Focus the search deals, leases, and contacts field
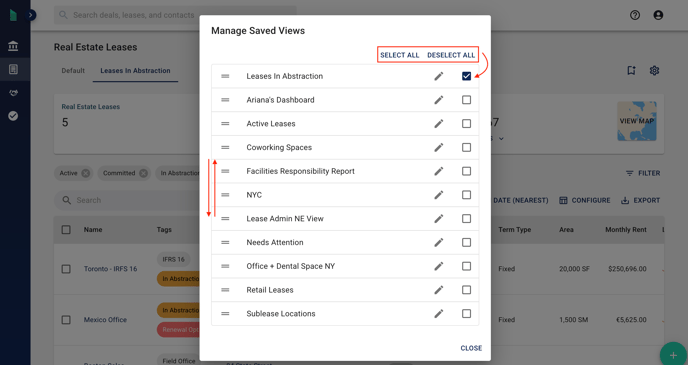Viewport: 688px width, 365px height. [x=175, y=15]
